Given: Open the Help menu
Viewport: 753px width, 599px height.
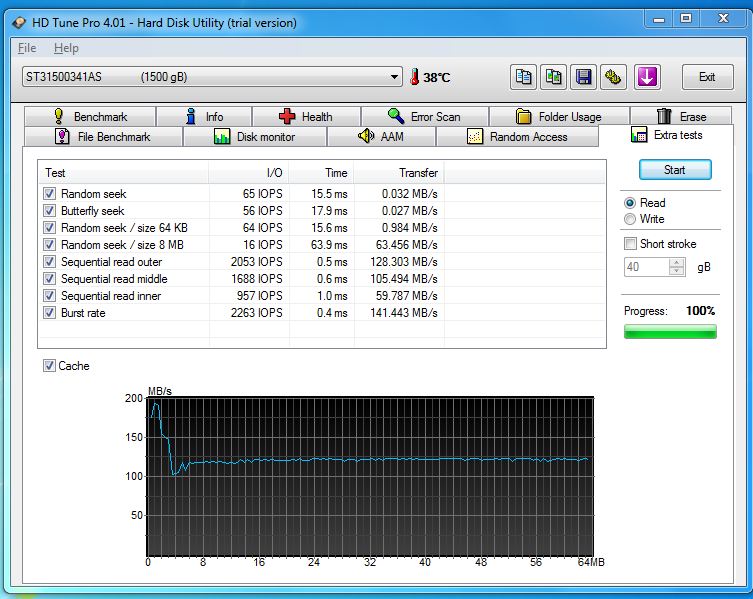Looking at the screenshot, I should click(x=66, y=48).
